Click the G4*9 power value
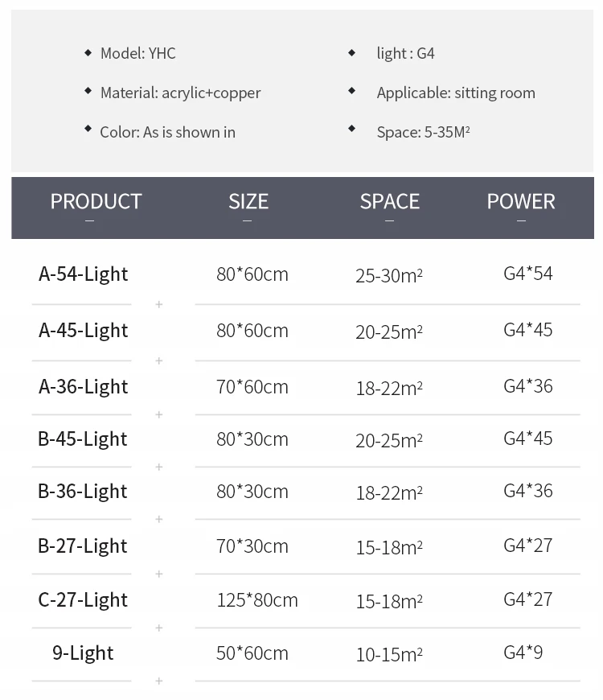 click(523, 652)
